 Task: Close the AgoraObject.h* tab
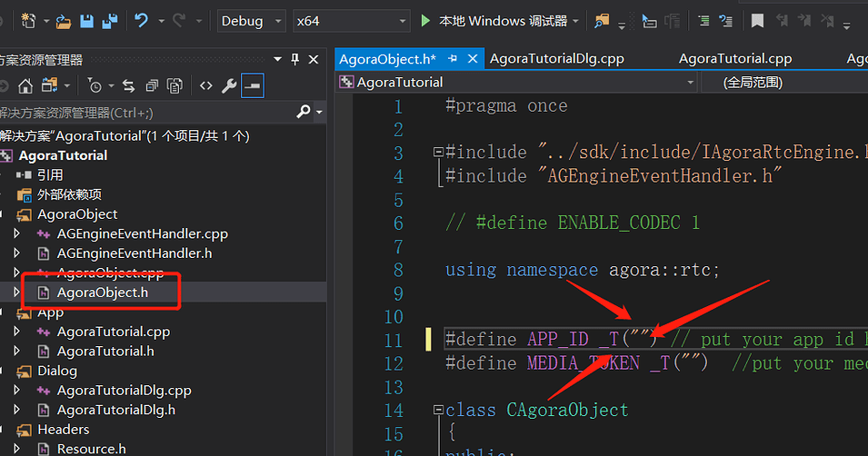(x=473, y=58)
